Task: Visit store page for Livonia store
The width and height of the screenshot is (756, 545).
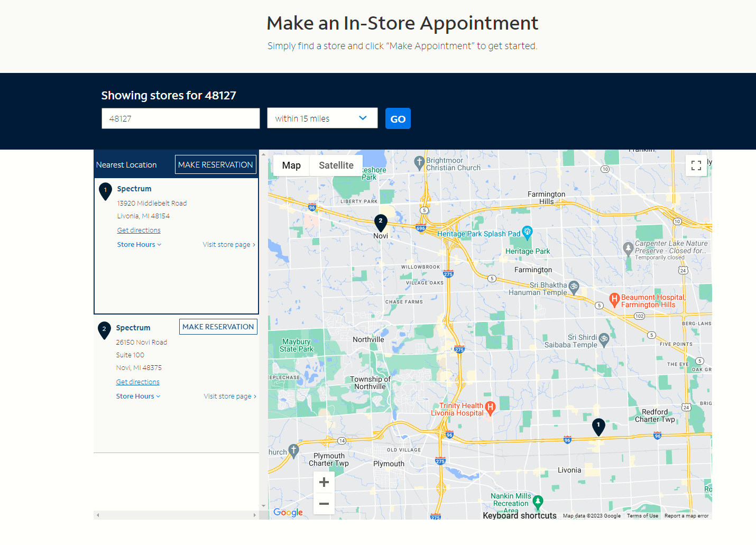Action: click(229, 245)
